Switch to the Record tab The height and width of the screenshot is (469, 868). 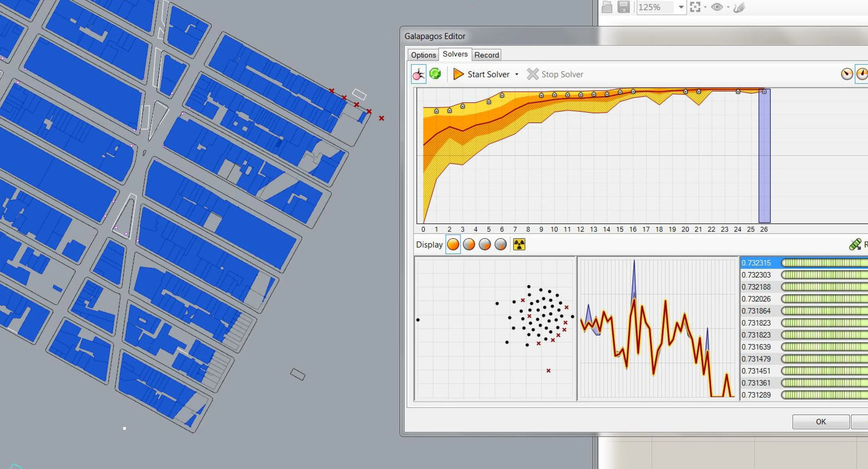click(486, 55)
